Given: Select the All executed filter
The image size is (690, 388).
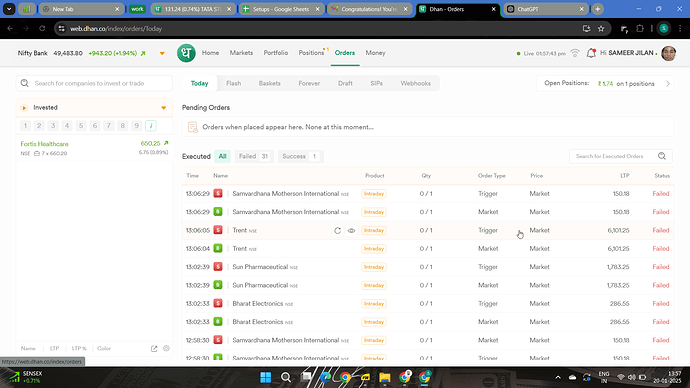Looking at the screenshot, I should pos(223,156).
